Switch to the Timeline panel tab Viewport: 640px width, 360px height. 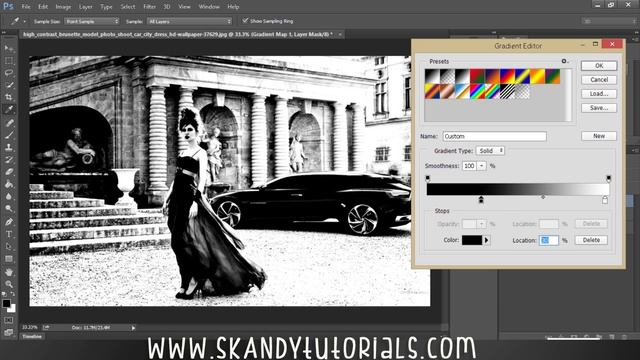(32, 337)
